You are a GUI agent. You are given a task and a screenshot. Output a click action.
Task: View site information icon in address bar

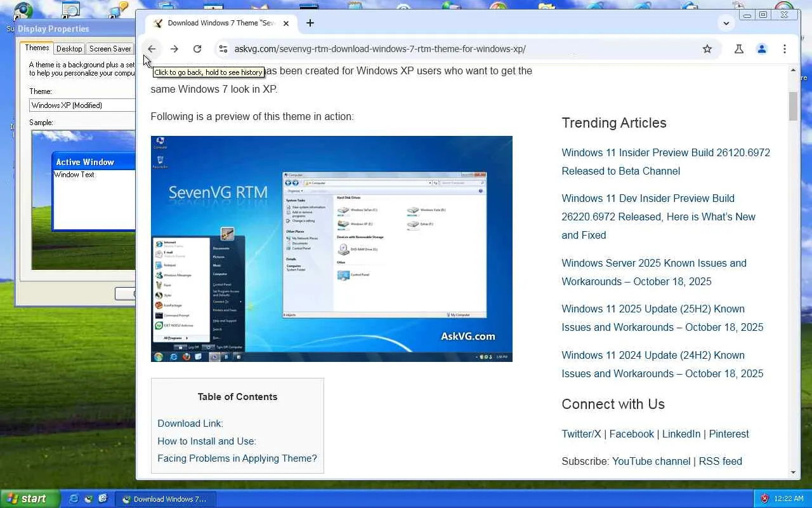[223, 49]
